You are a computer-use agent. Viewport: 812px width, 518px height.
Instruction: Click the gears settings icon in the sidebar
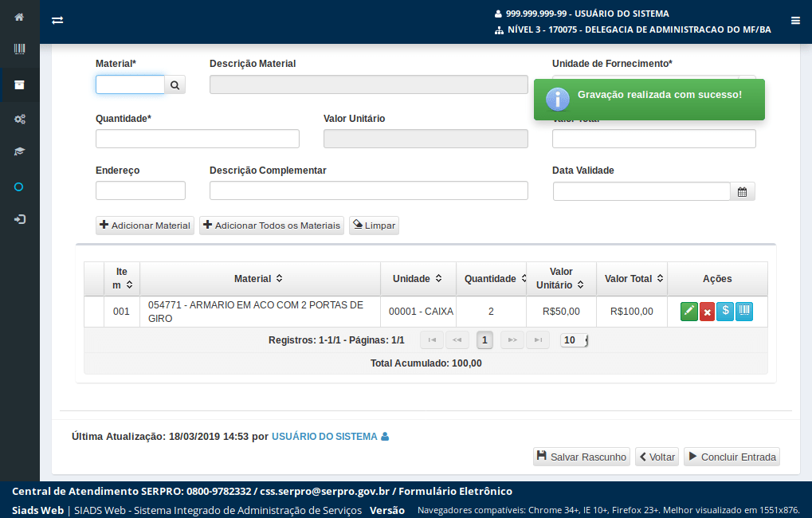(x=19, y=119)
